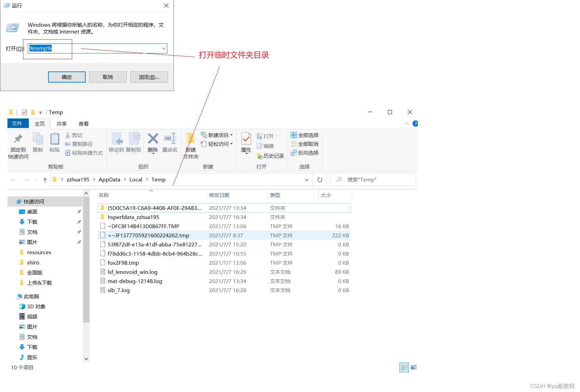Click the Properties (属性) icon
Screen dimensions: 580x392
click(x=246, y=139)
